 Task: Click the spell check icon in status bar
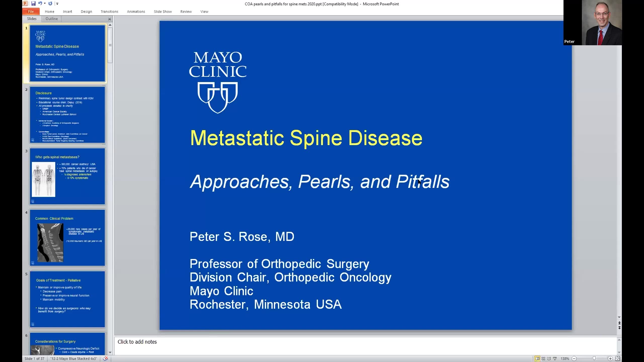105,358
